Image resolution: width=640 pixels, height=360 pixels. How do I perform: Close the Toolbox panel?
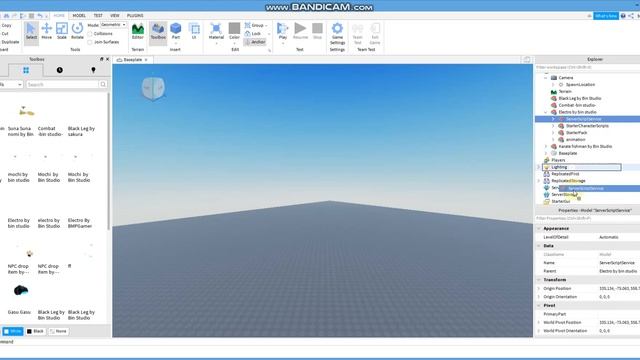click(x=107, y=59)
